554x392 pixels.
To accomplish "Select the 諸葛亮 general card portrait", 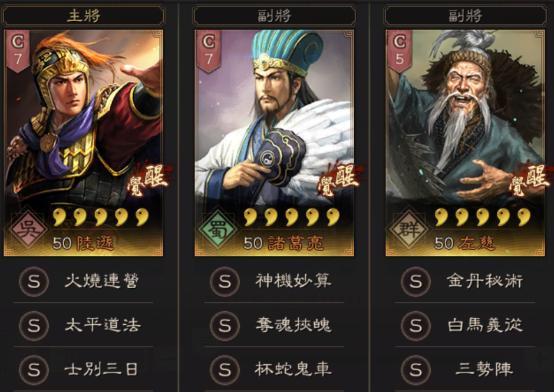I will point(274,143).
